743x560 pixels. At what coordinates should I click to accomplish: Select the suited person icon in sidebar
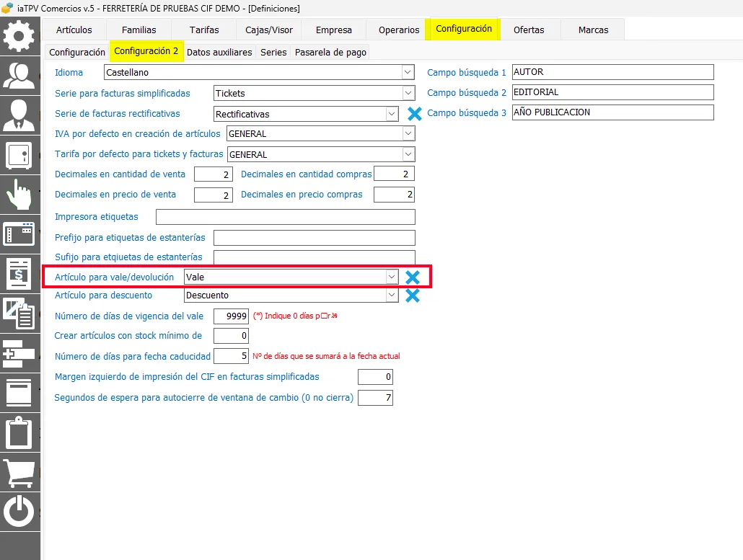[x=19, y=115]
